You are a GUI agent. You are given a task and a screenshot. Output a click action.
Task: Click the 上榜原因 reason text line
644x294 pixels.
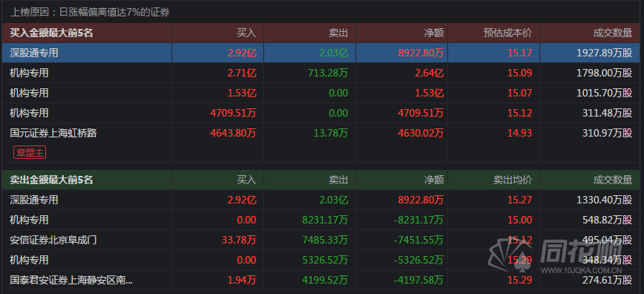coord(90,13)
